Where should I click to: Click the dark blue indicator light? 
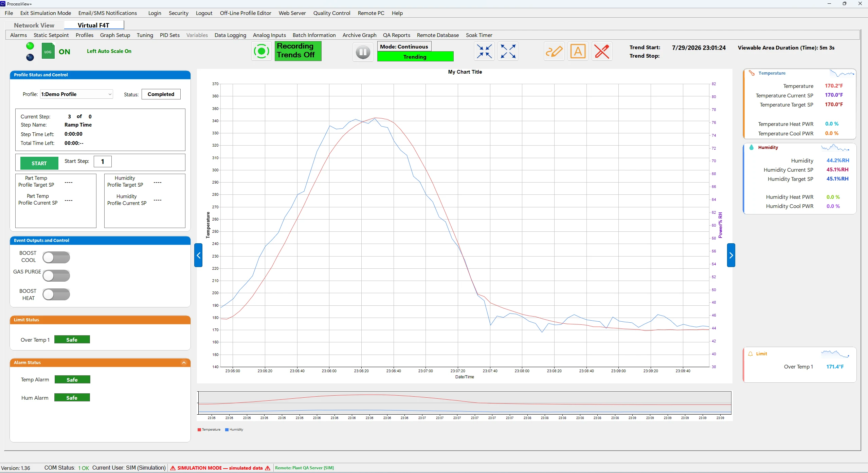pos(30,57)
